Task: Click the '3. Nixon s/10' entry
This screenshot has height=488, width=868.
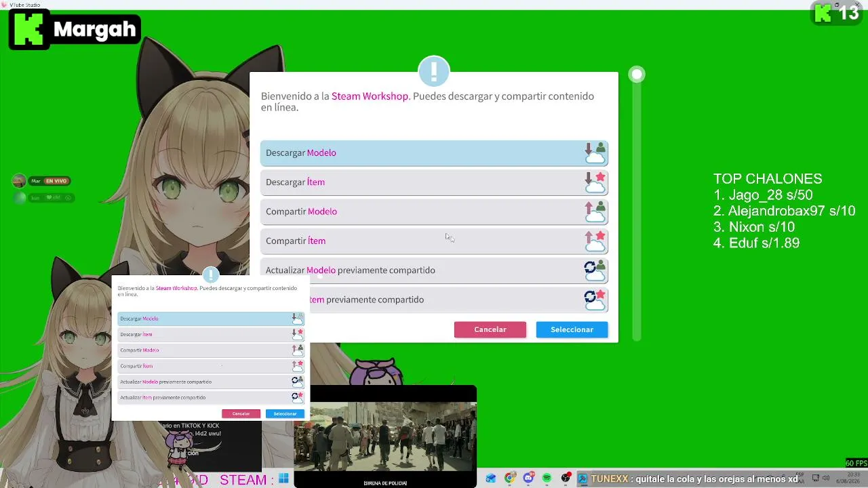Action: point(754,227)
